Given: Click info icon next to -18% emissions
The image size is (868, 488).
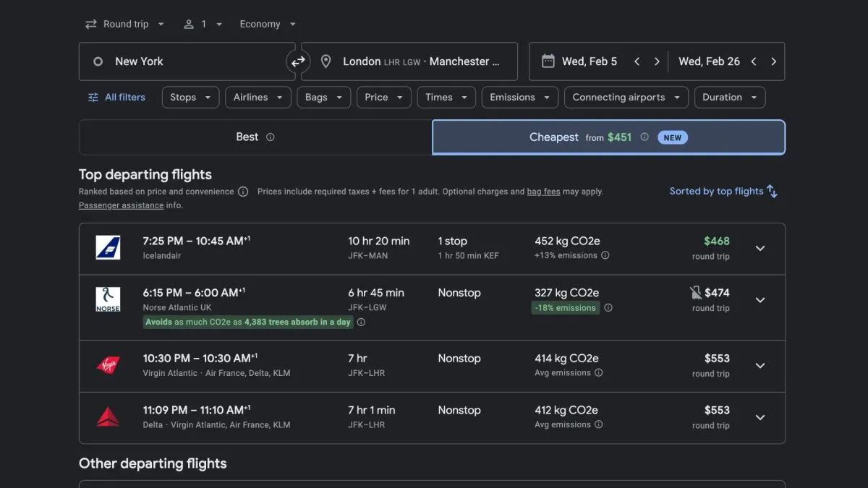Looking at the screenshot, I should tap(608, 308).
